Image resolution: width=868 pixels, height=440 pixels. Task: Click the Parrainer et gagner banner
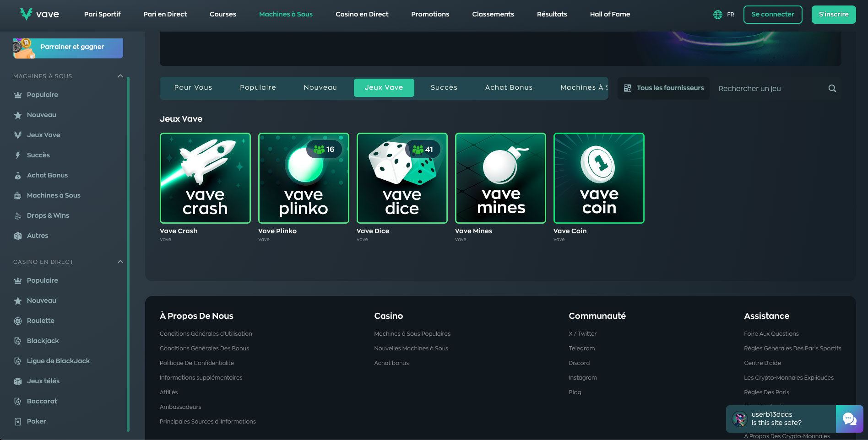point(68,48)
